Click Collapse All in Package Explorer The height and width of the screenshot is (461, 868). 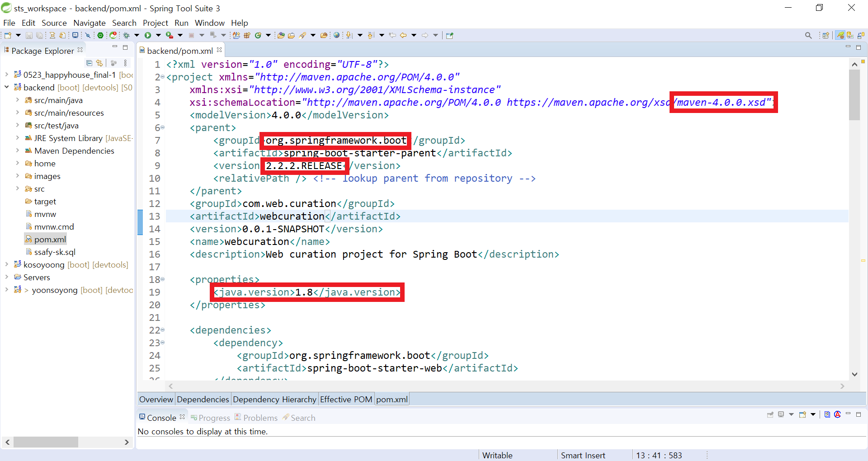tap(89, 63)
